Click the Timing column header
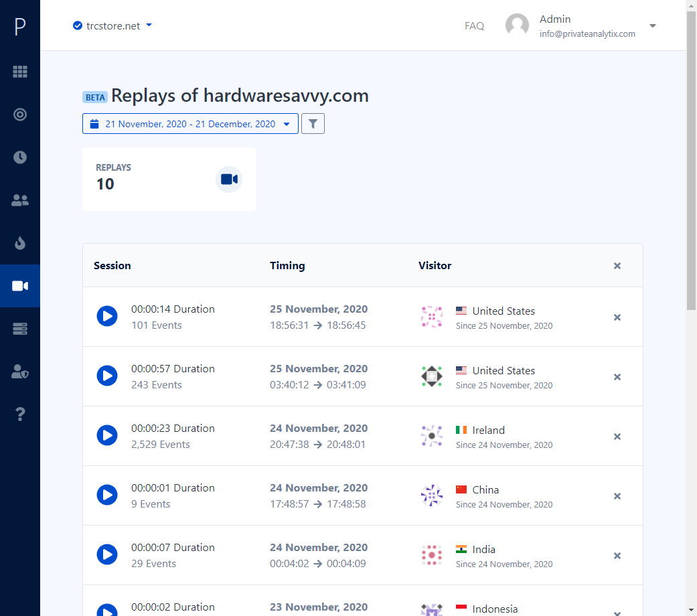 click(x=287, y=265)
